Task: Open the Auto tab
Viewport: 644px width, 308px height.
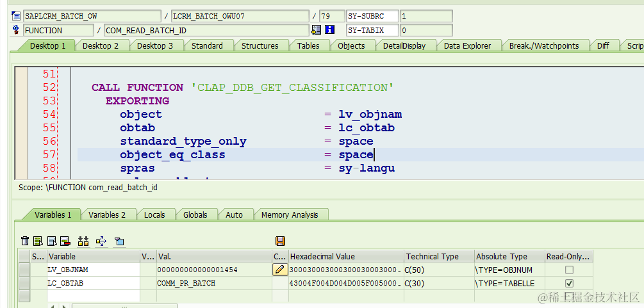Action: point(234,215)
